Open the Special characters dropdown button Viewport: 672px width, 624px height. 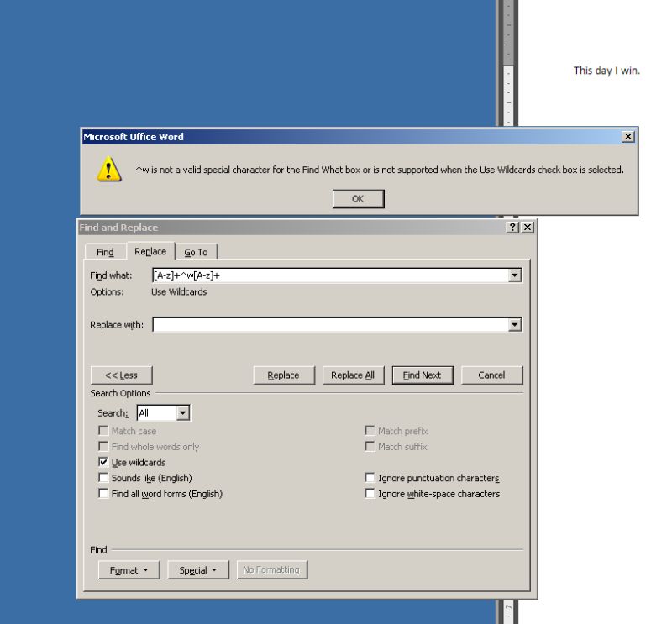point(198,570)
